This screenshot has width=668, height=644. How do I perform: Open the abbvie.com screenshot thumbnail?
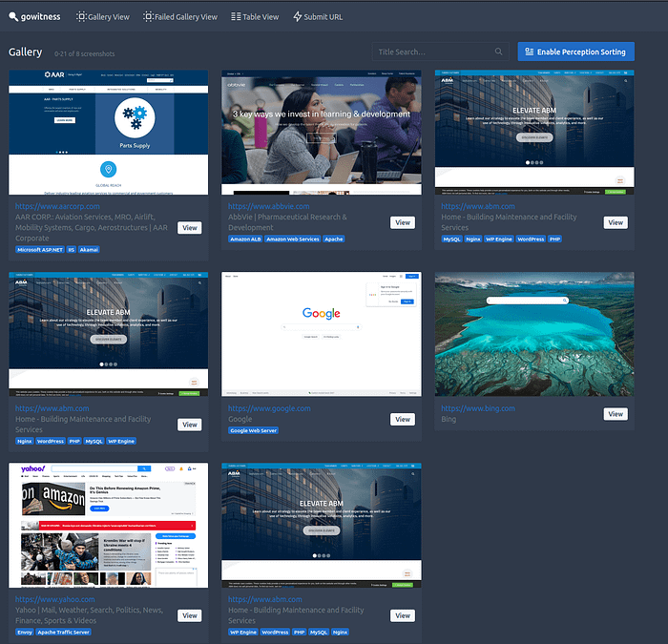click(x=322, y=132)
